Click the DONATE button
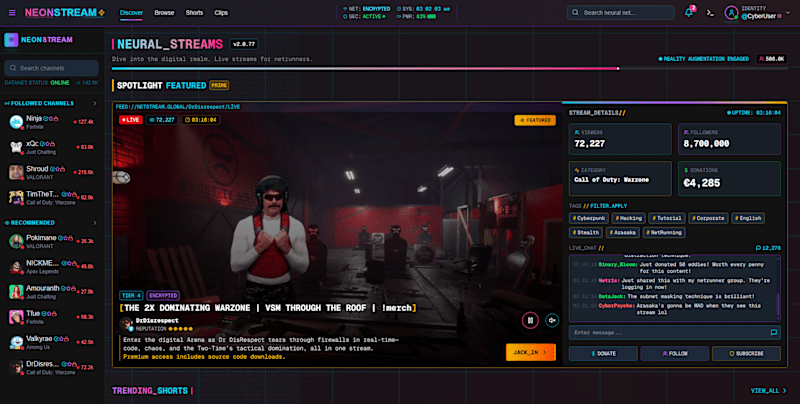The image size is (800, 404). tap(603, 354)
